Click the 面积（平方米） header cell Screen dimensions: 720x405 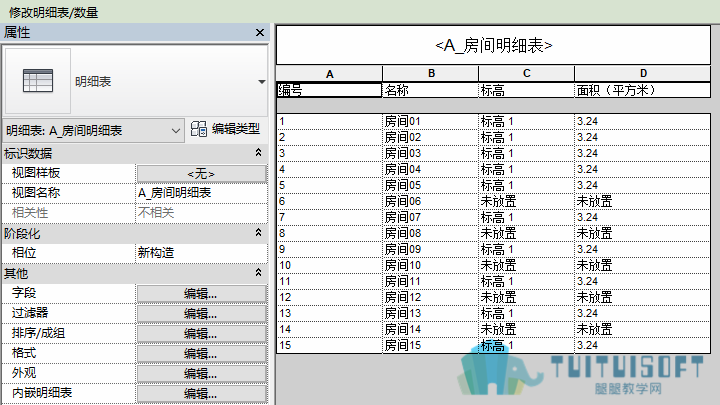pyautogui.click(x=642, y=90)
